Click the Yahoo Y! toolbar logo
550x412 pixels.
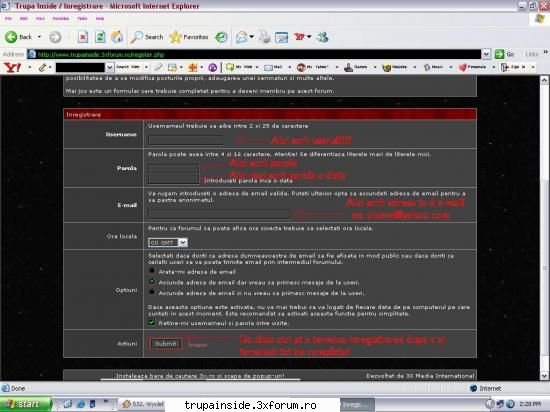click(13, 67)
